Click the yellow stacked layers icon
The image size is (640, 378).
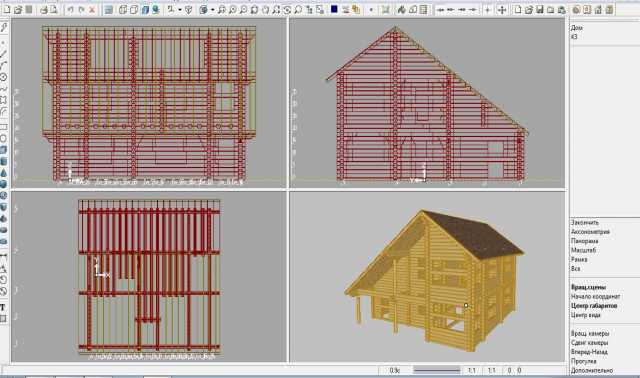point(356,9)
